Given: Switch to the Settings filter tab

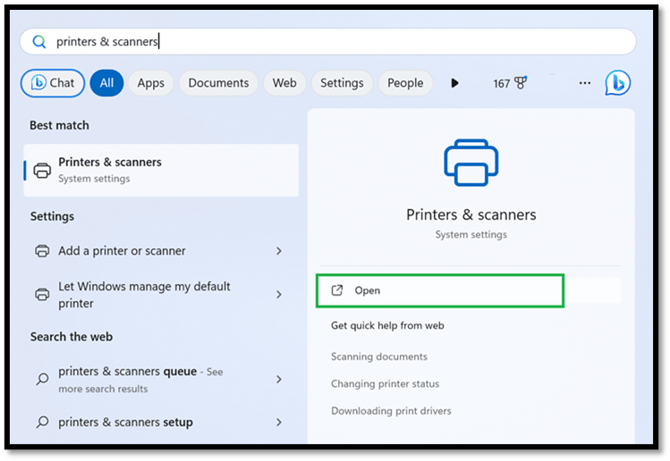Looking at the screenshot, I should click(x=342, y=83).
